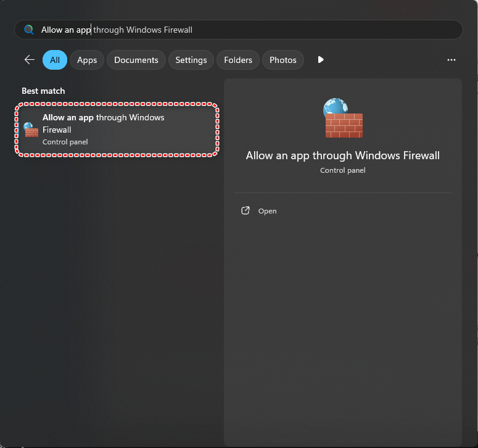Click the small firewall icon in the Best match result
Viewport: 478px width, 448px height.
tap(31, 130)
